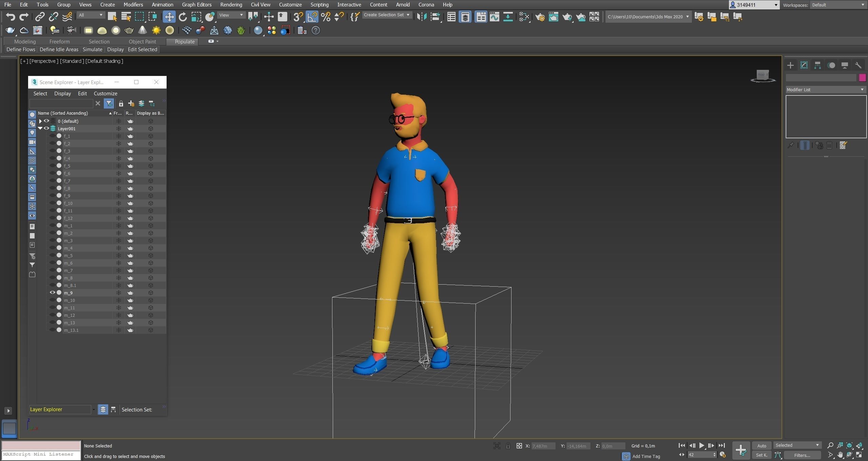This screenshot has width=868, height=461.
Task: Toggle Display as Box for m_13.1
Action: pyautogui.click(x=151, y=330)
